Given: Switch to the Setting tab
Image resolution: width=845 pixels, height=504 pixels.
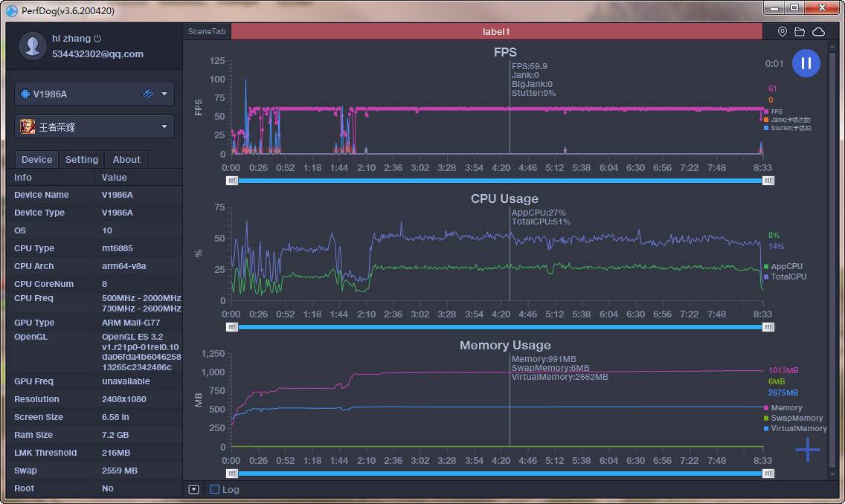Looking at the screenshot, I should 81,159.
